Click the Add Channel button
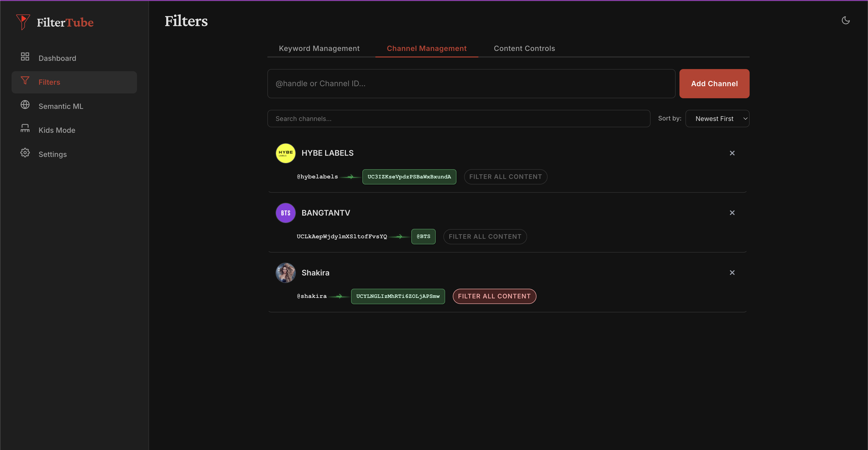 [x=714, y=83]
